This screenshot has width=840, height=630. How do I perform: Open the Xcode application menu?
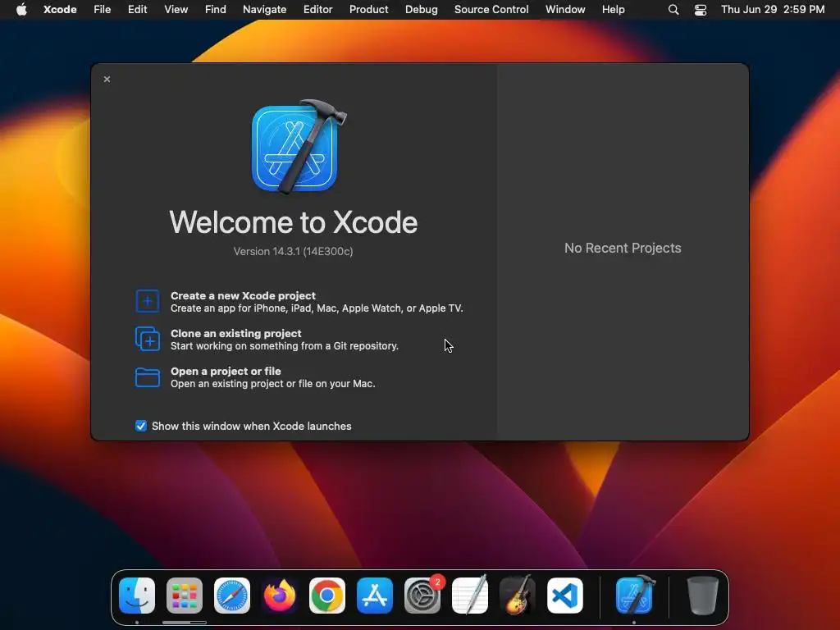[x=60, y=9]
